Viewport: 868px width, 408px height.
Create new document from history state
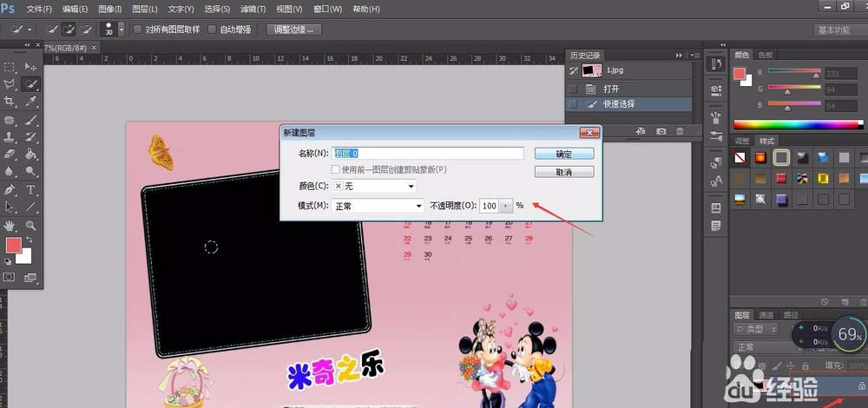(641, 131)
